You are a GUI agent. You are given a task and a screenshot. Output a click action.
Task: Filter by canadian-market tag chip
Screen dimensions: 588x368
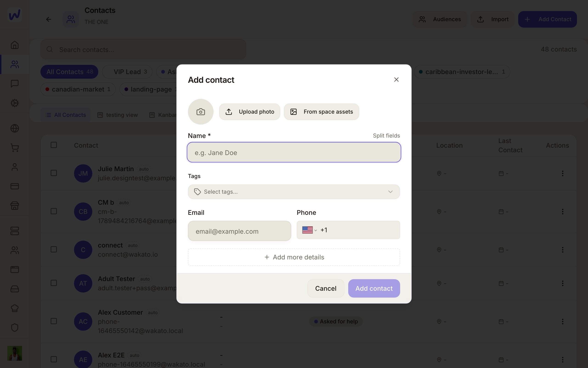coord(78,89)
